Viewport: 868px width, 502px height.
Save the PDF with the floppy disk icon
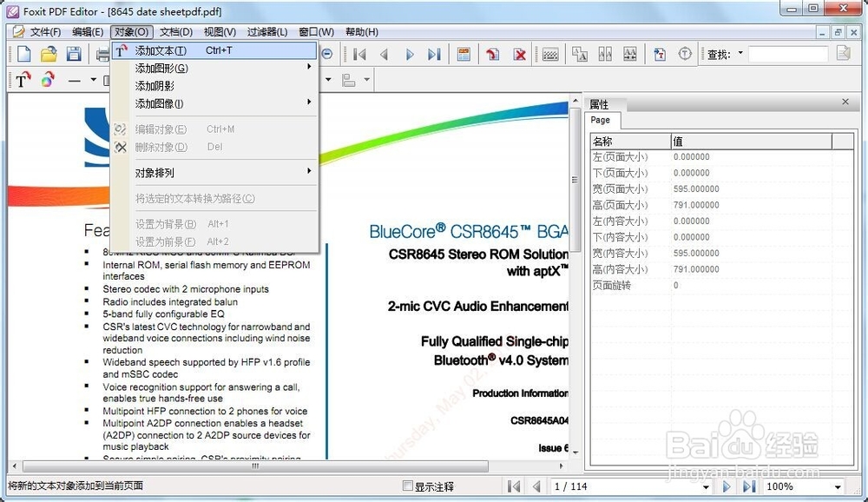pos(74,54)
